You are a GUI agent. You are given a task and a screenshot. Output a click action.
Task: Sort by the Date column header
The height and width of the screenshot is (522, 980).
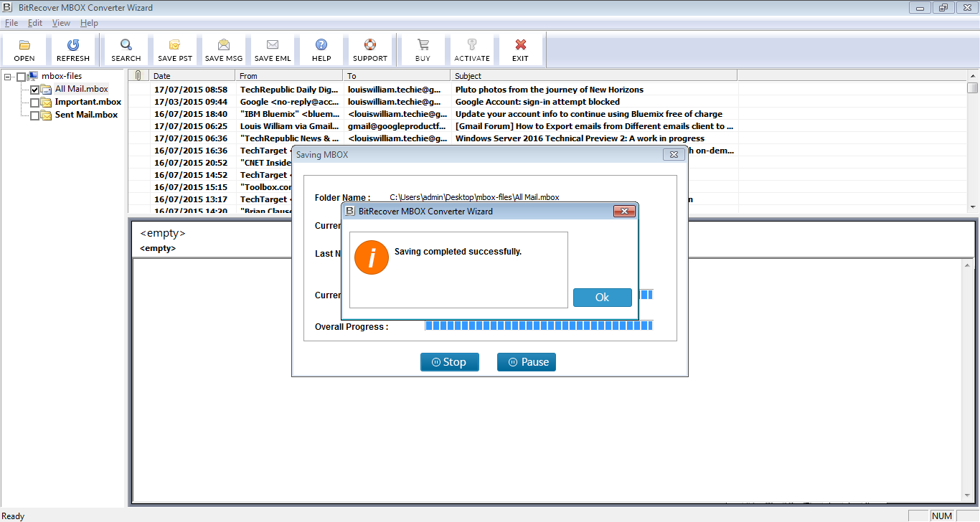coord(192,75)
